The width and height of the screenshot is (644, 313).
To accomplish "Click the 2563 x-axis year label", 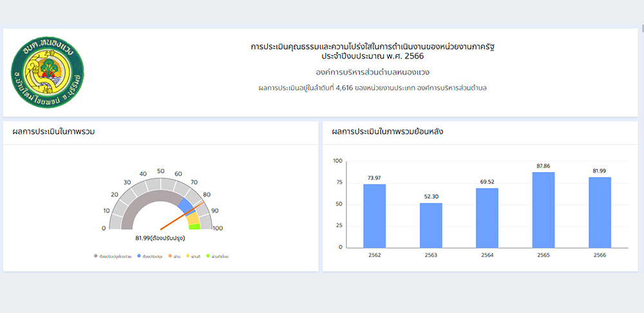I will [x=431, y=255].
